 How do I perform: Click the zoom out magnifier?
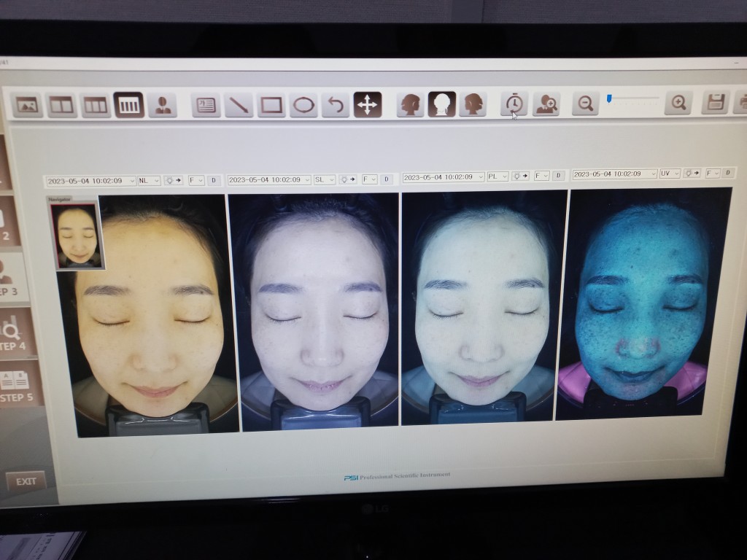(x=585, y=104)
